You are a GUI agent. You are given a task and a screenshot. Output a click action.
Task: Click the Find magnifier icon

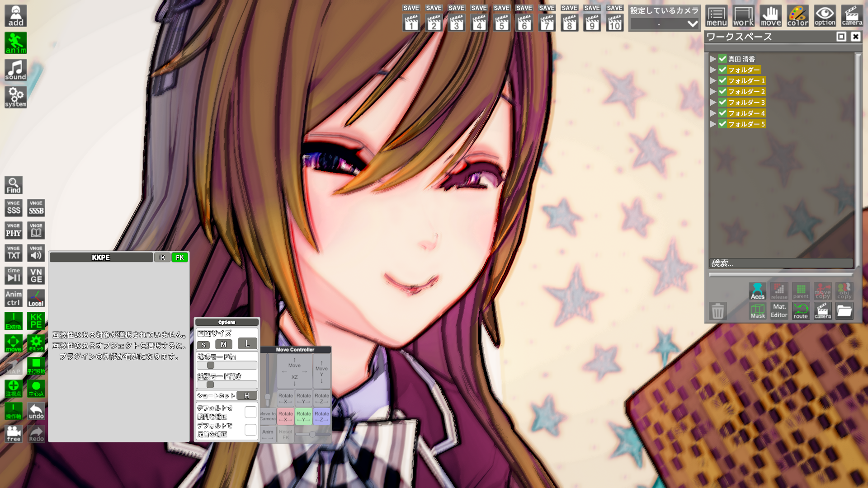[x=14, y=185]
